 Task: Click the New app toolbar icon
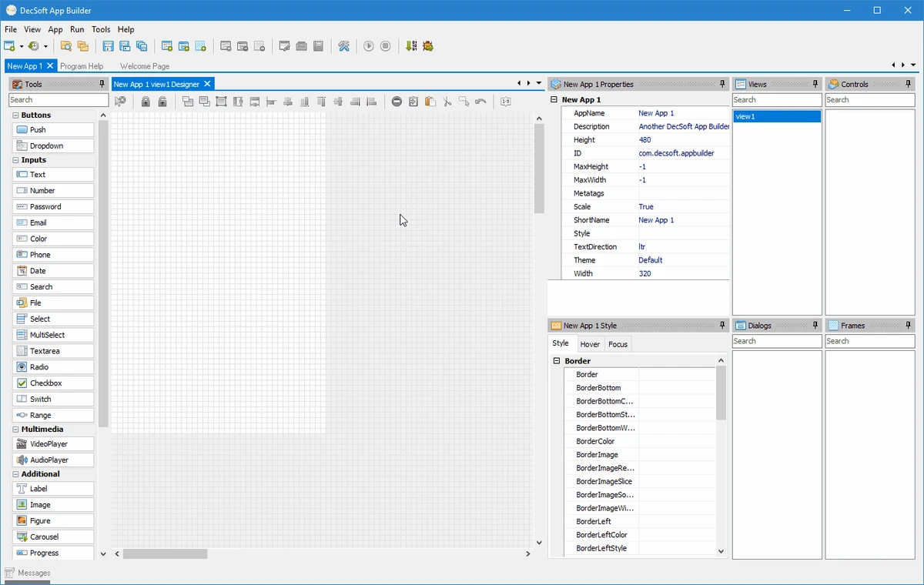[9, 46]
